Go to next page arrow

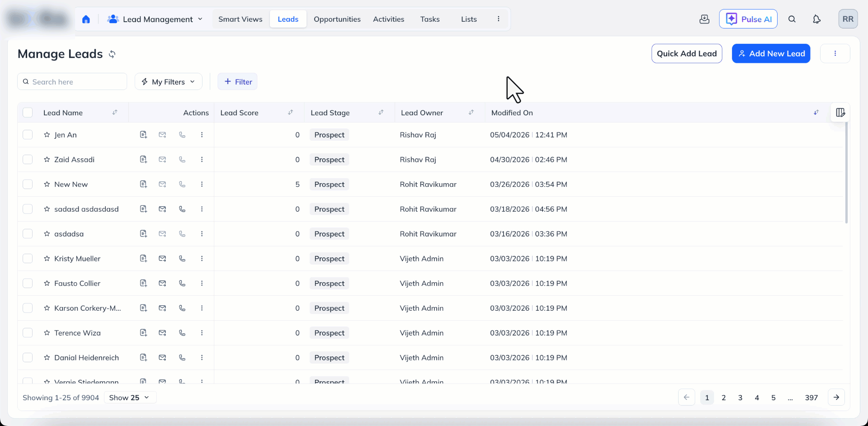coord(836,398)
